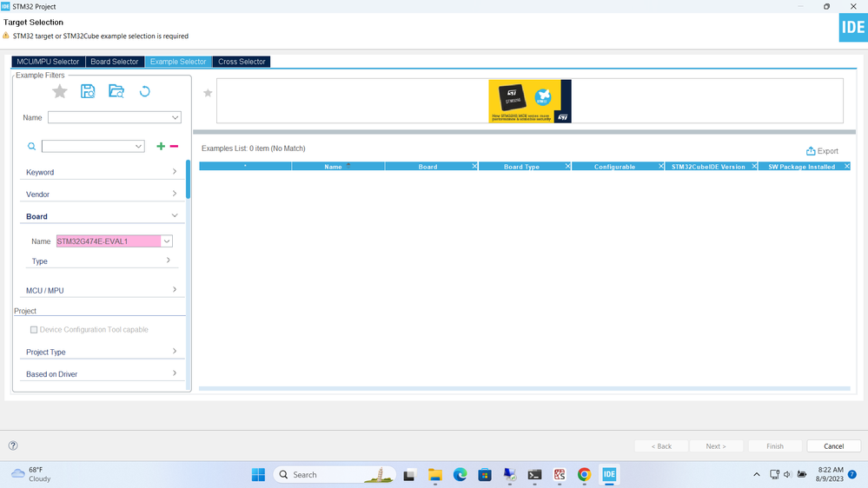This screenshot has height=488, width=868.
Task: Click the STM32CubeIDE taskbar icon
Action: coord(609,475)
